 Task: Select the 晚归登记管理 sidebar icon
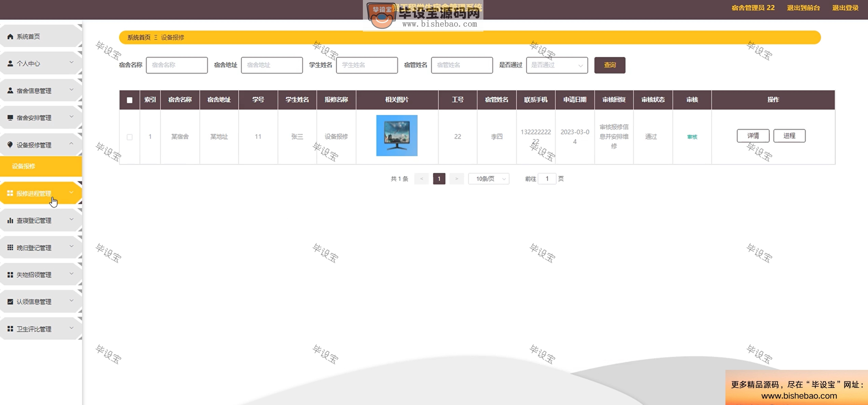point(10,248)
